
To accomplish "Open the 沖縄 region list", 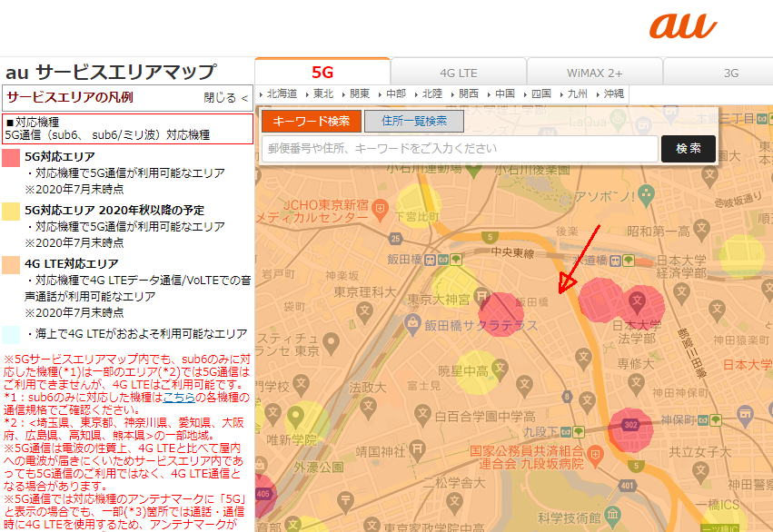I will pyautogui.click(x=613, y=94).
